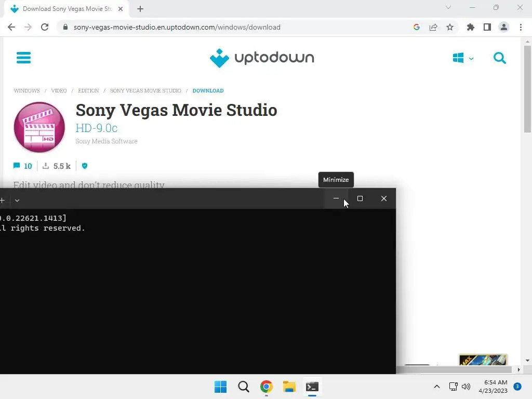Share this page icon
Viewport: 532px width, 399px height.
coord(433,27)
